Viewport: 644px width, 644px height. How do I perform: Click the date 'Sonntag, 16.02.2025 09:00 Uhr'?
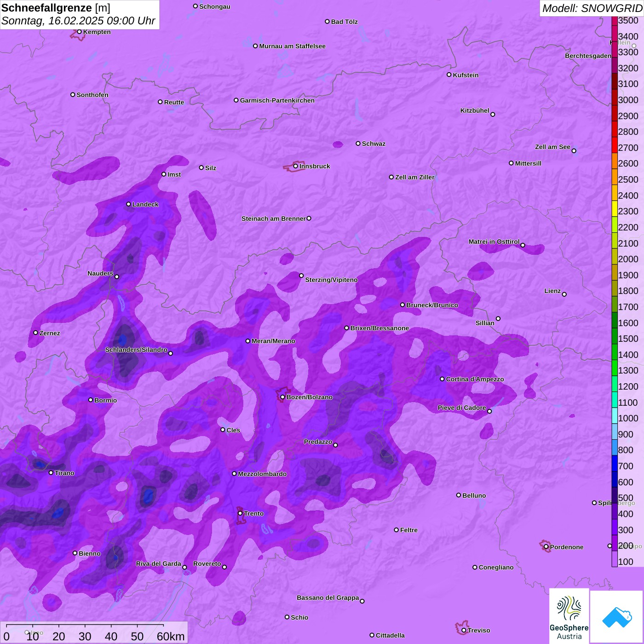click(78, 21)
